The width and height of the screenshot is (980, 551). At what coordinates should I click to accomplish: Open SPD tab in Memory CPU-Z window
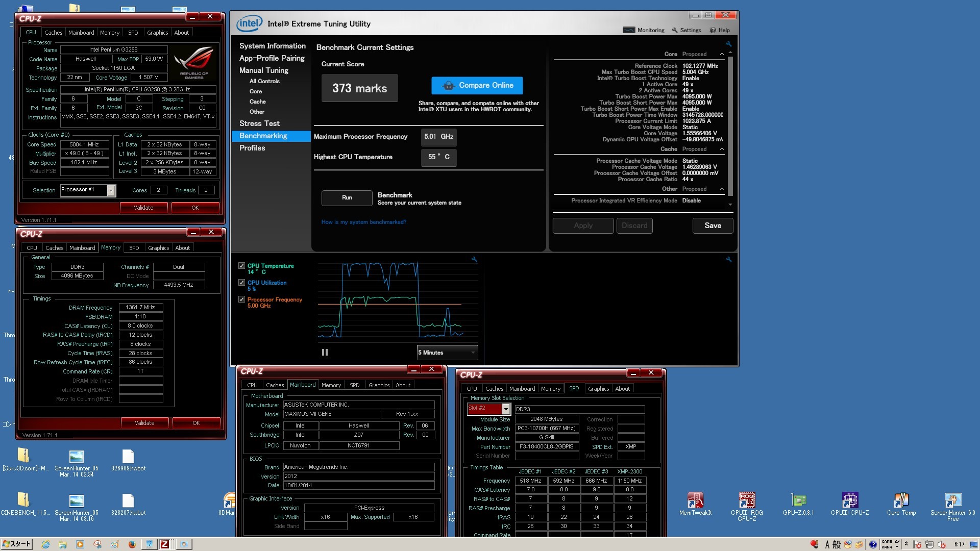[x=134, y=248]
